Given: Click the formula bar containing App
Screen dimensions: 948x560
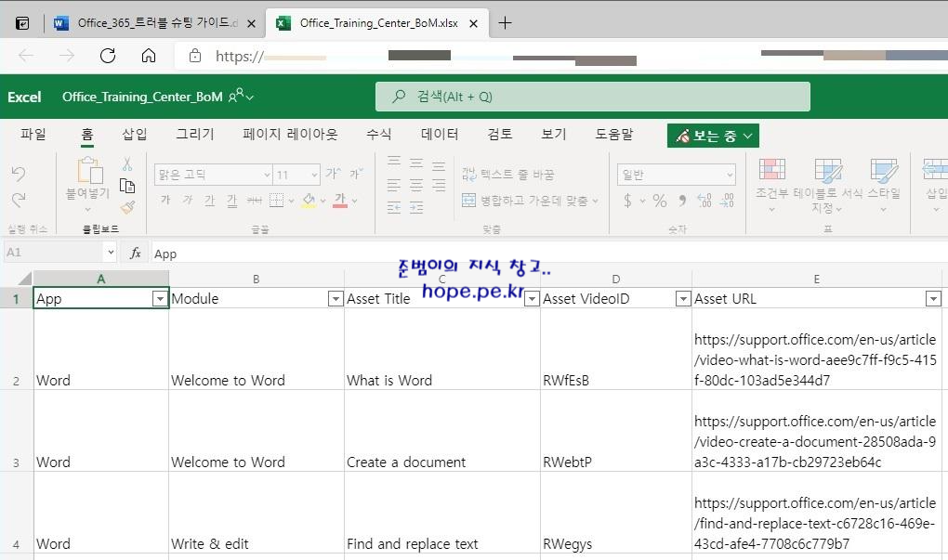Looking at the screenshot, I should (547, 254).
